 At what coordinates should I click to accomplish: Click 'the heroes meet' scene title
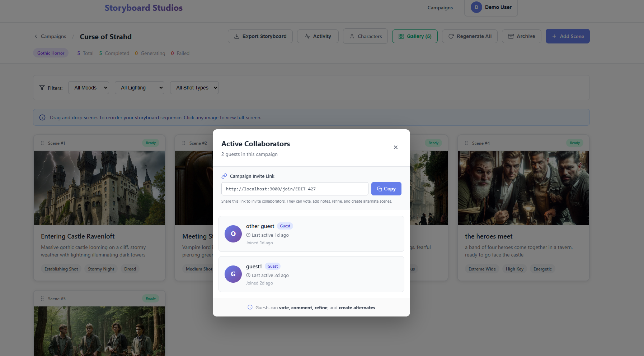point(489,236)
